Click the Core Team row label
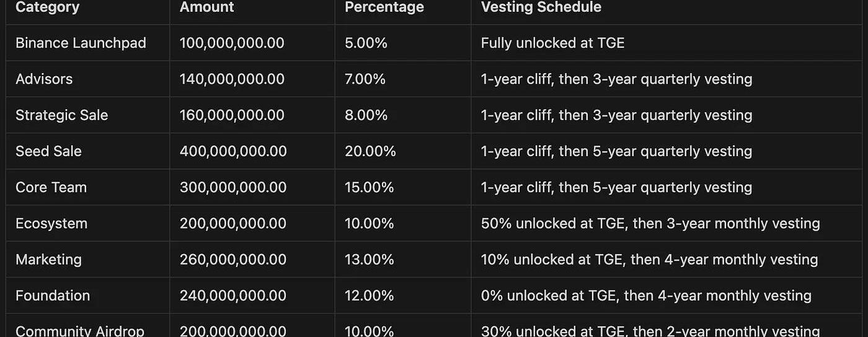The image size is (868, 337). point(51,187)
